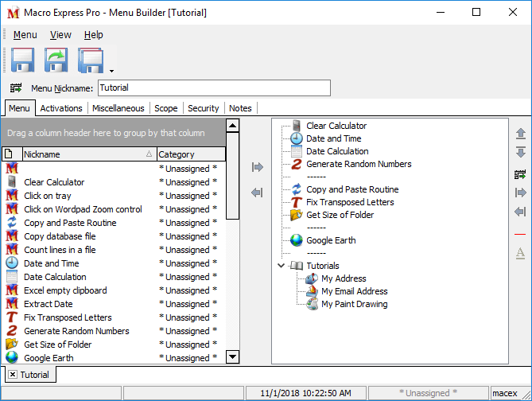
Task: Sort by the Nickname column header
Action: pos(89,154)
